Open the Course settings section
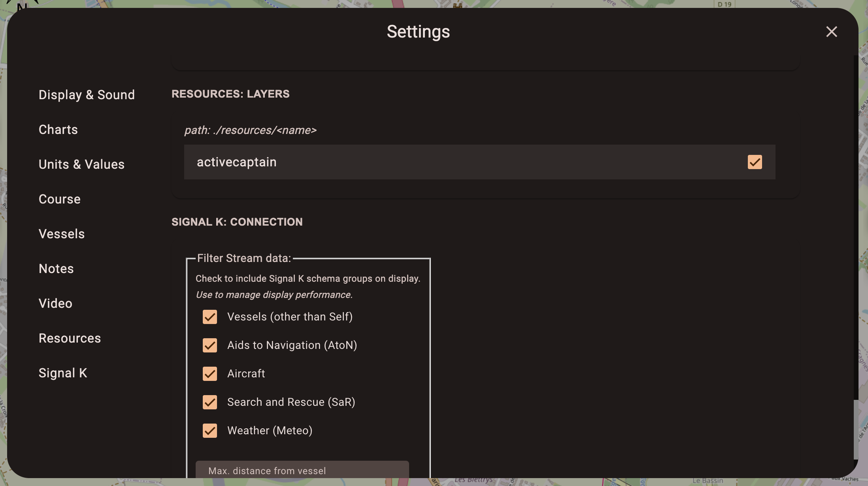868x486 pixels. (x=60, y=199)
